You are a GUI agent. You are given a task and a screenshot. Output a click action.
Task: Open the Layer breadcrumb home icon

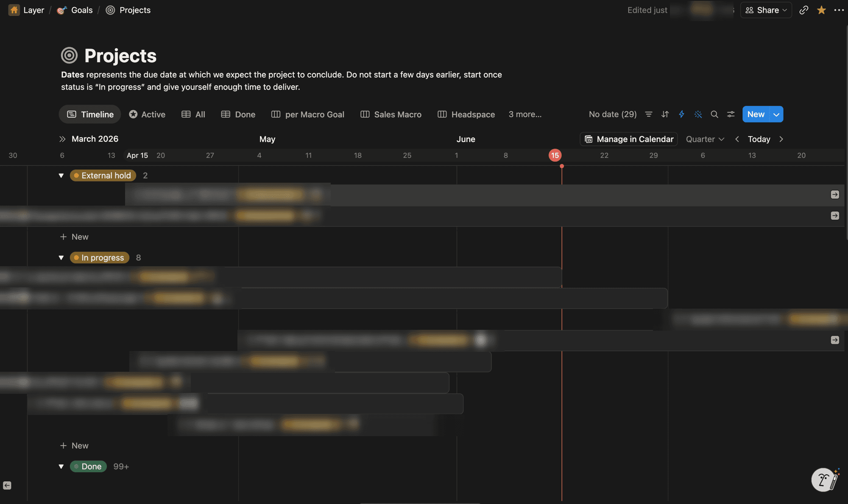14,10
